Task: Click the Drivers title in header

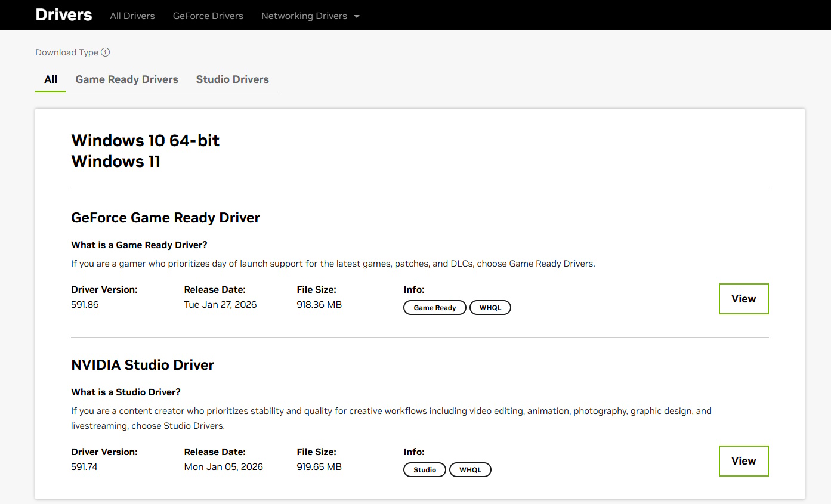Action: [64, 15]
